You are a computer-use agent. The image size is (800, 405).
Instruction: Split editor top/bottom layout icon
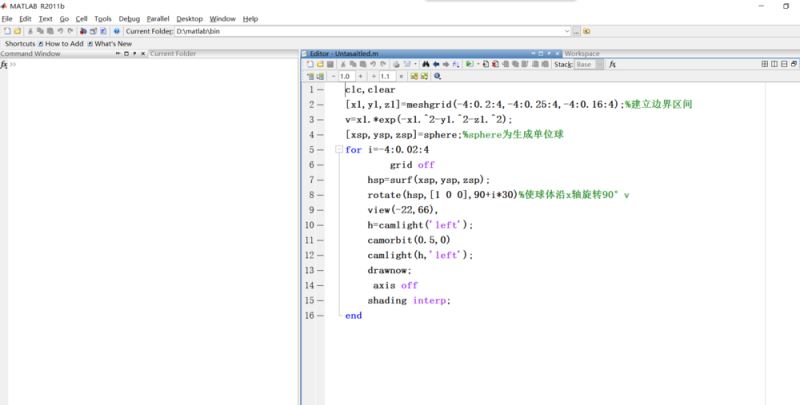[x=784, y=64]
